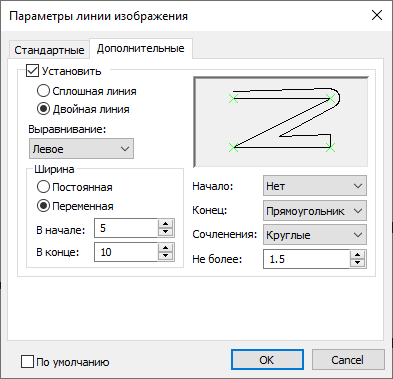Uncheck the Установить checkbox

[32, 71]
